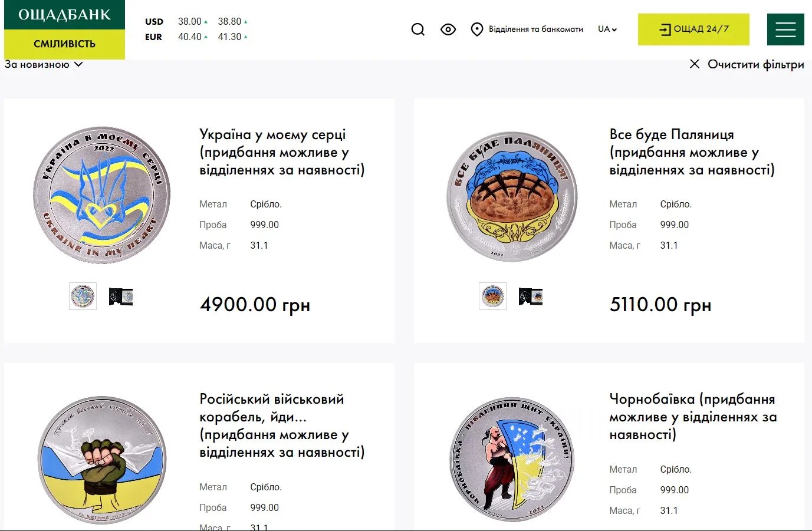
Task: Open the search magnifier icon
Action: pyautogui.click(x=418, y=29)
